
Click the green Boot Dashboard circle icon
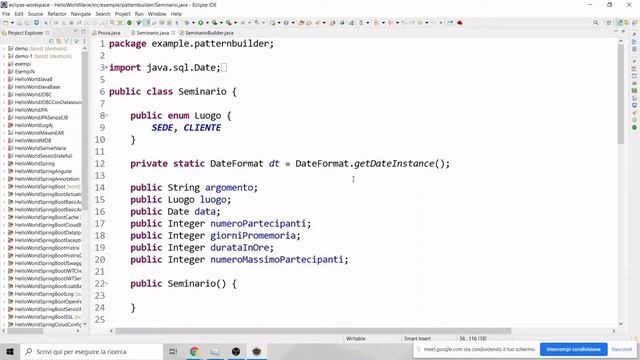[x=129, y=23]
